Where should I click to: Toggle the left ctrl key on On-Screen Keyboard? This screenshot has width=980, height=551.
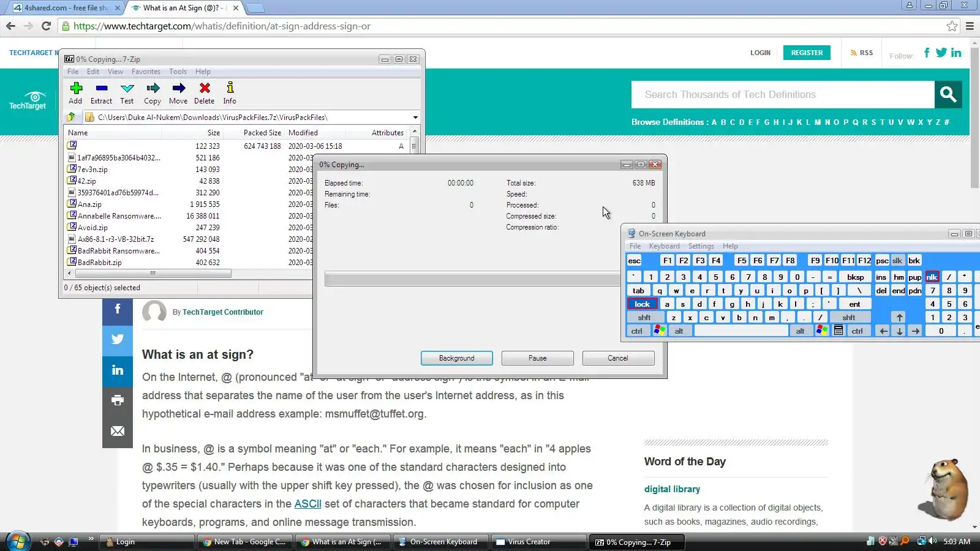pyautogui.click(x=637, y=331)
